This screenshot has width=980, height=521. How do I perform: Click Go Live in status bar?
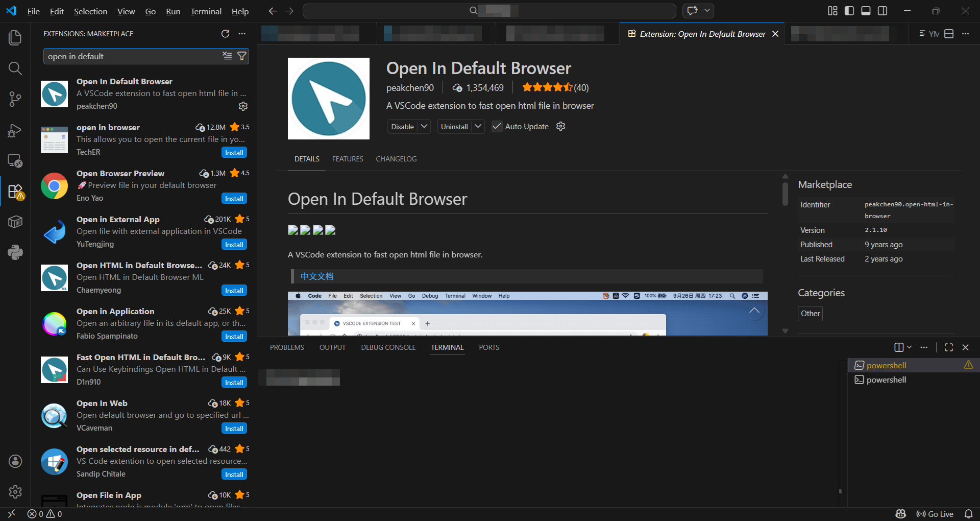point(935,514)
